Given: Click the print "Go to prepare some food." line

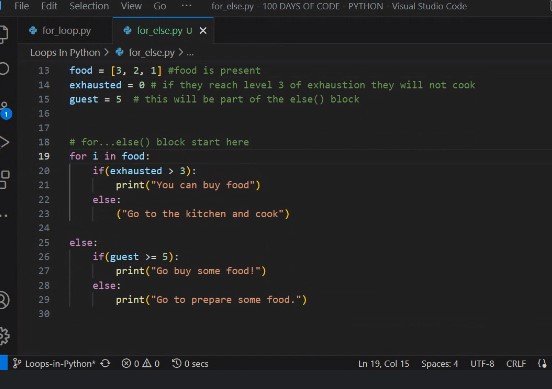Looking at the screenshot, I should (211, 300).
